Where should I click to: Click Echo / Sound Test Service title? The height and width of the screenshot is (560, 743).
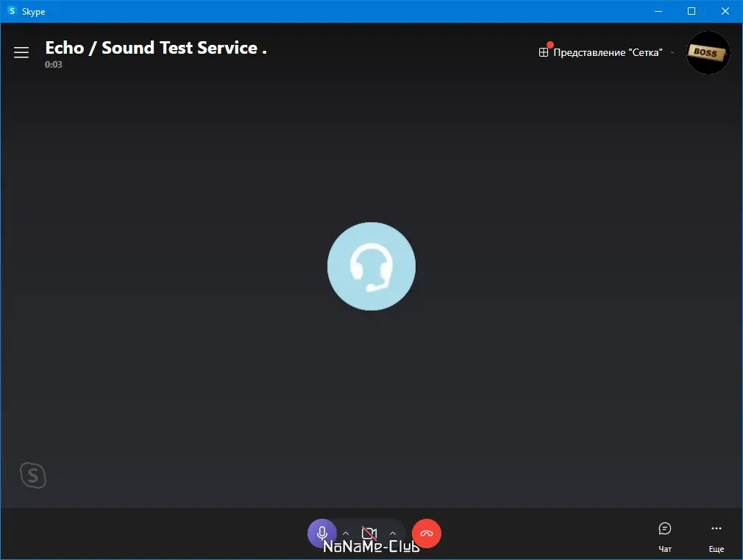156,48
